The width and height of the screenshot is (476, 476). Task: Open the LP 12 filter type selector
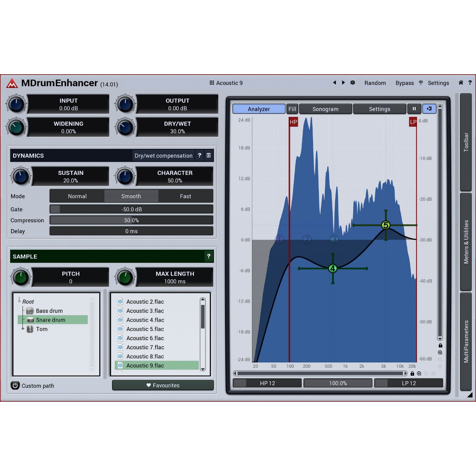409,383
